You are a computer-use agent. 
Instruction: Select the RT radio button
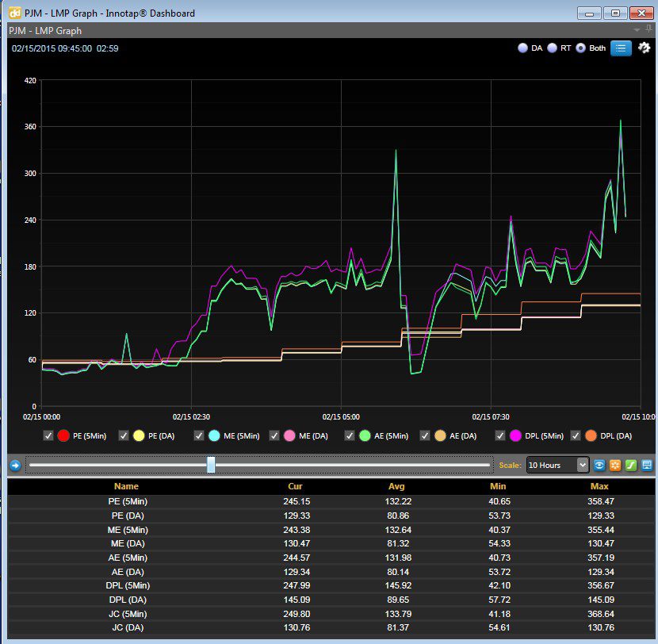pos(552,48)
